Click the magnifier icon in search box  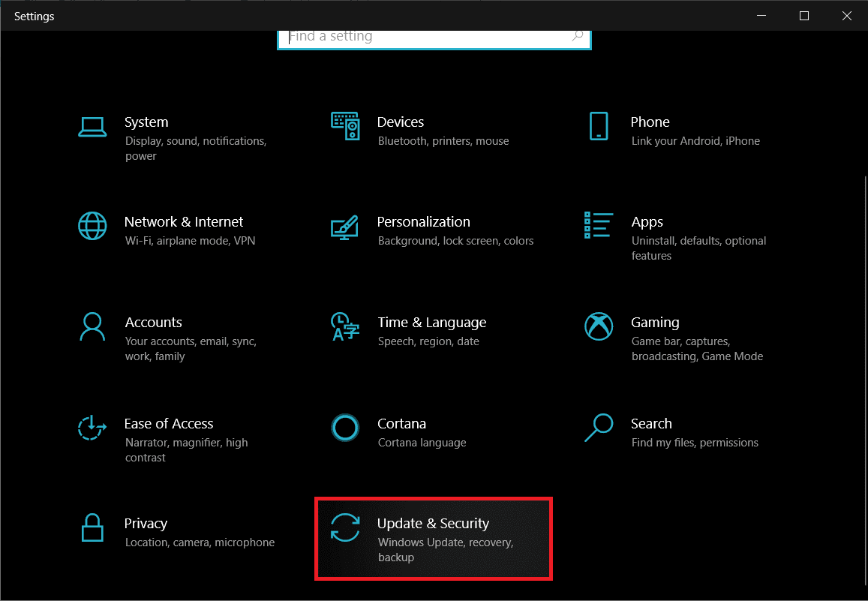pos(577,36)
